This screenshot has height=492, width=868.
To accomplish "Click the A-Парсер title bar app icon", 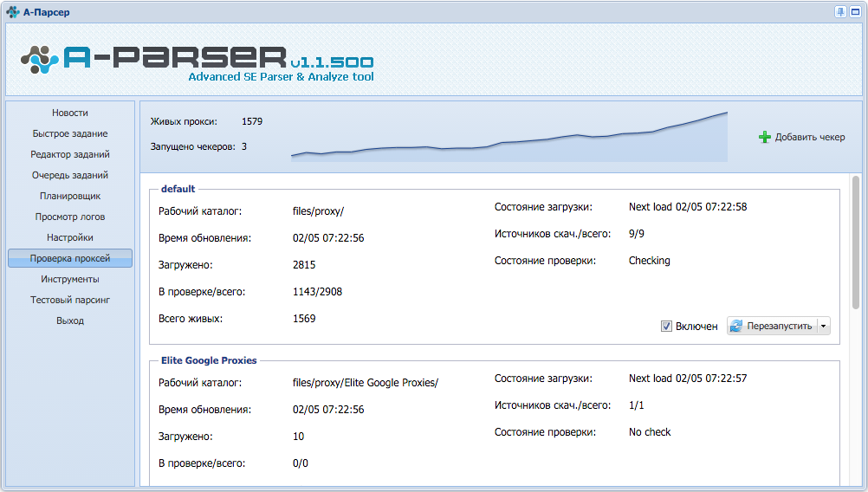I will [x=13, y=11].
